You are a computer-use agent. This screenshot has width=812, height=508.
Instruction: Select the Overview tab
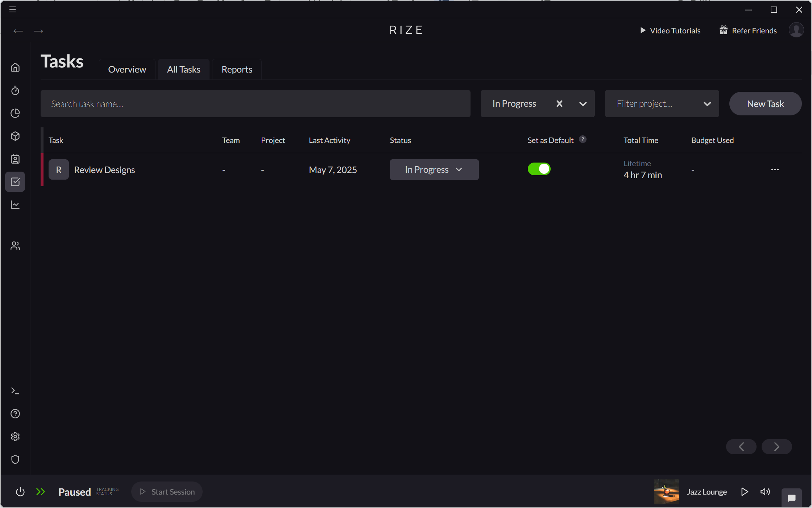127,69
